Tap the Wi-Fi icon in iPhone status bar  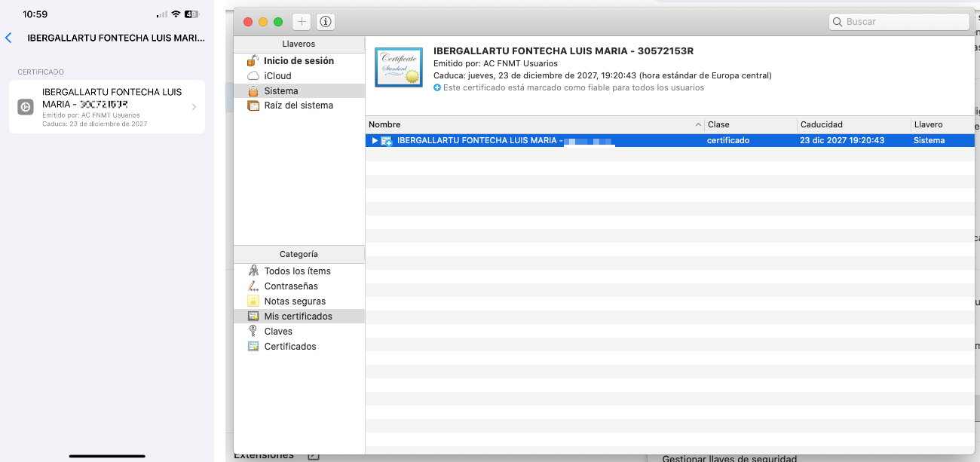click(176, 14)
